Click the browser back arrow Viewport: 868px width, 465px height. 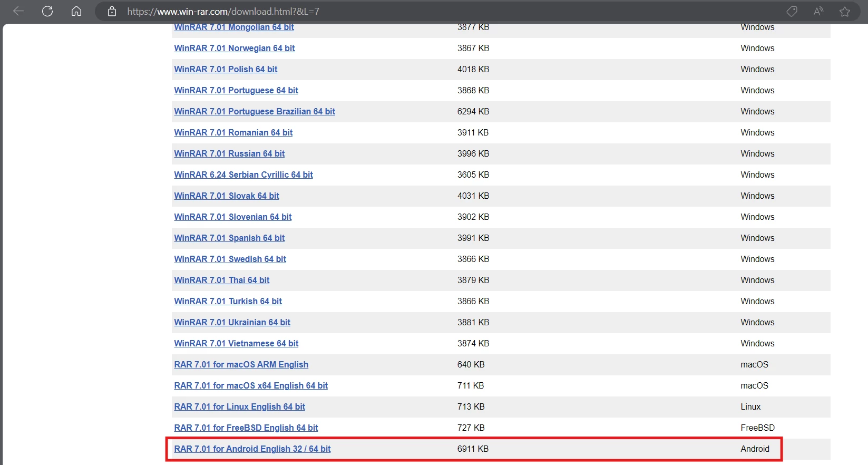point(18,11)
